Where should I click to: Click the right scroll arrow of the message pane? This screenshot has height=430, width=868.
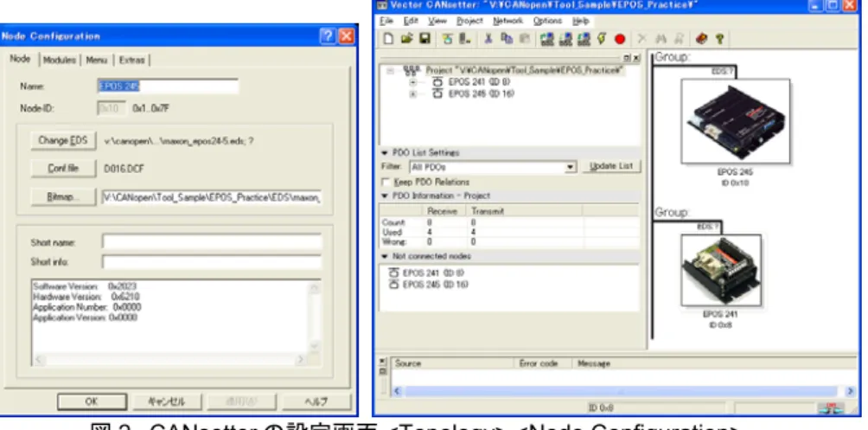coord(851,391)
